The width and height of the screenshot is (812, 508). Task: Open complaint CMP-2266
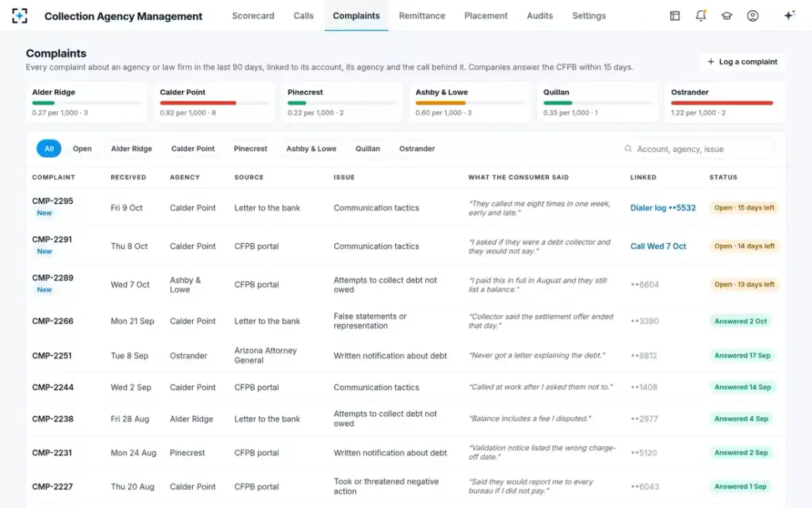[53, 321]
